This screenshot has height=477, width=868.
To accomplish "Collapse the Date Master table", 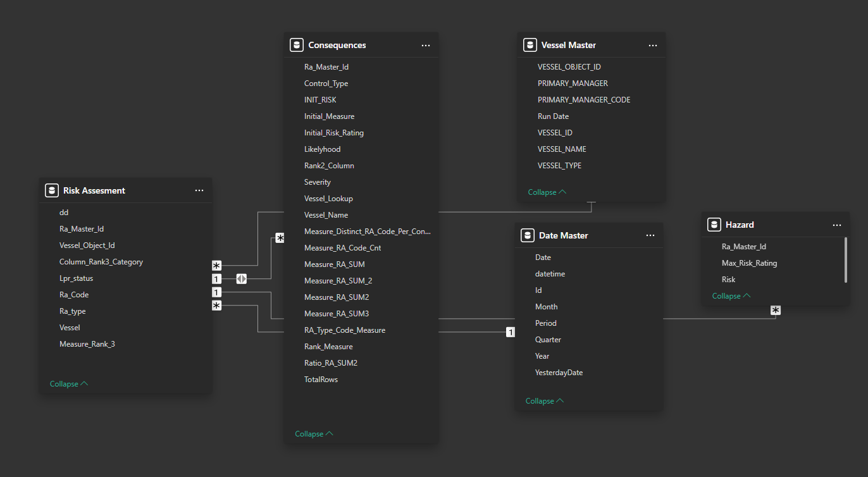I will (x=545, y=401).
